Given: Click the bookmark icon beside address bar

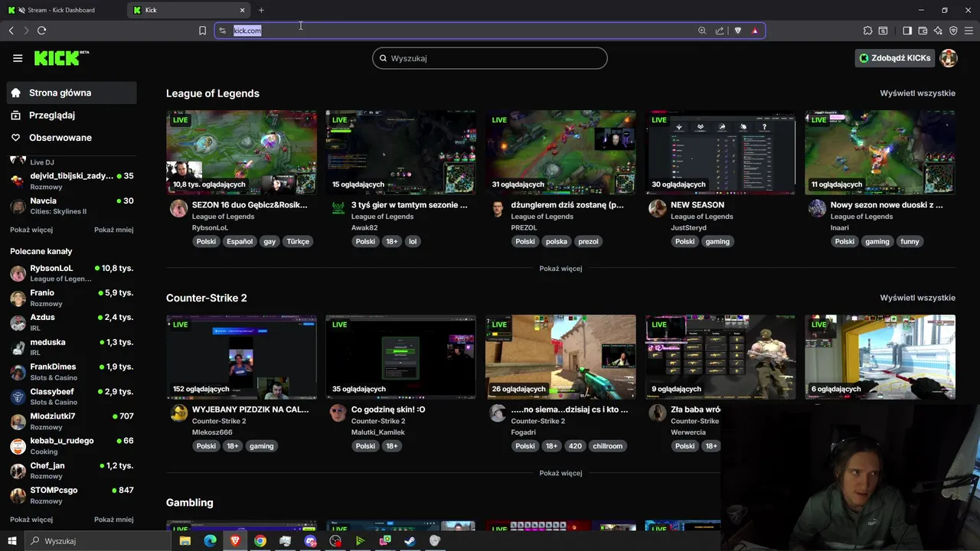Looking at the screenshot, I should (x=202, y=31).
